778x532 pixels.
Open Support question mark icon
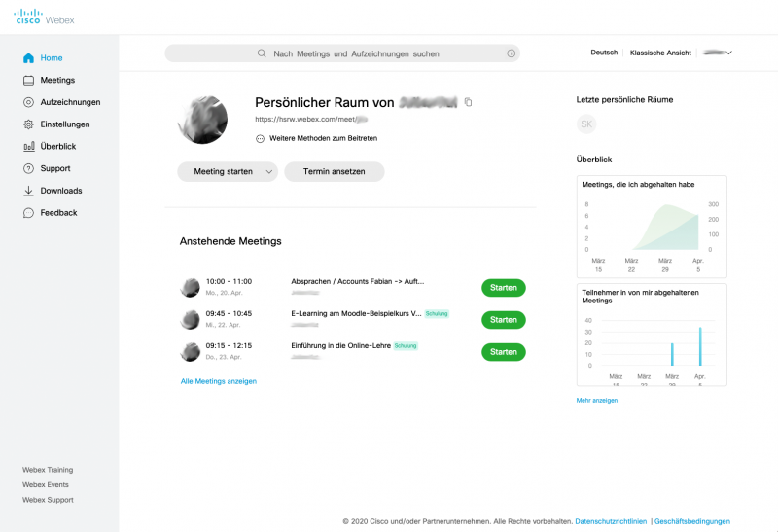[28, 168]
